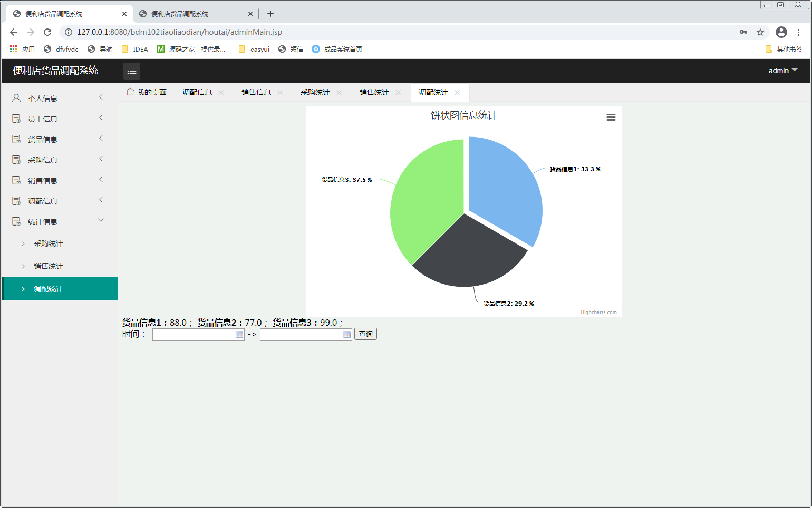Screen dimensions: 812x508
Task: Open the Chrome three-dot menu
Action: click(799, 32)
